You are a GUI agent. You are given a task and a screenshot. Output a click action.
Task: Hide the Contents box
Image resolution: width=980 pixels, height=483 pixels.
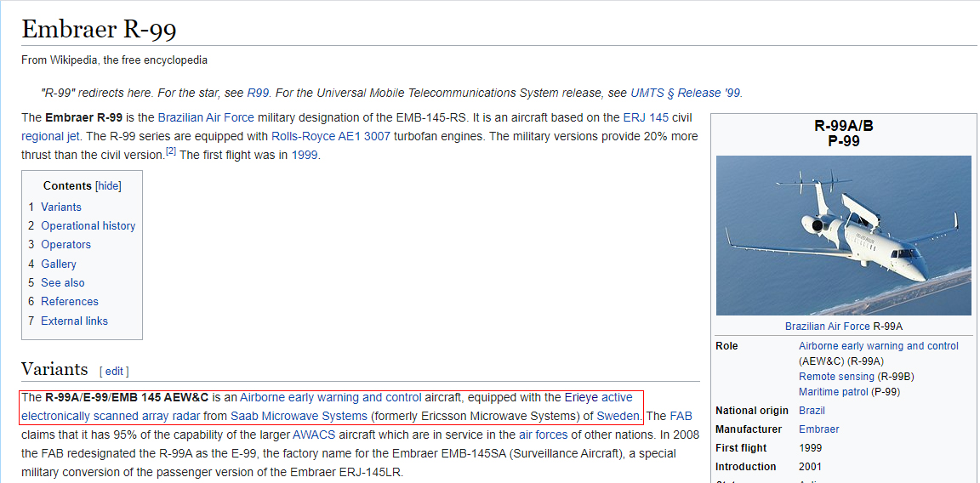(108, 185)
